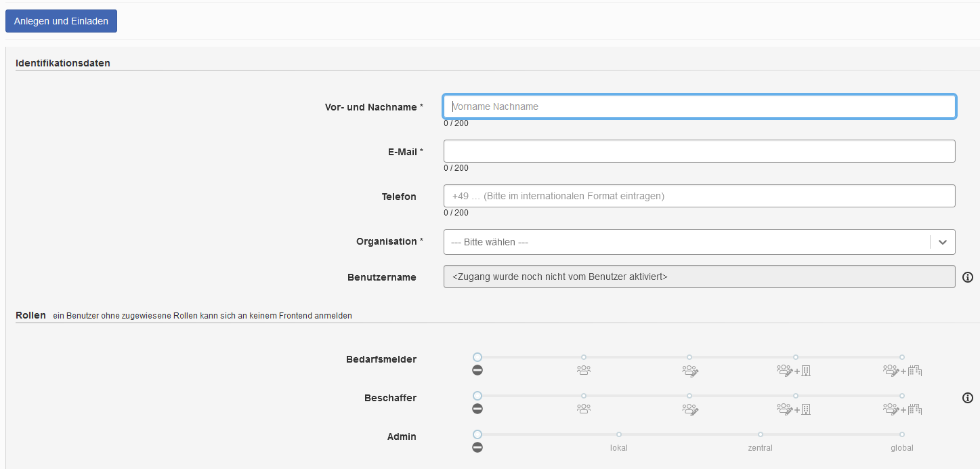Click the Telefon input field
This screenshot has width=980, height=469.
point(699,196)
